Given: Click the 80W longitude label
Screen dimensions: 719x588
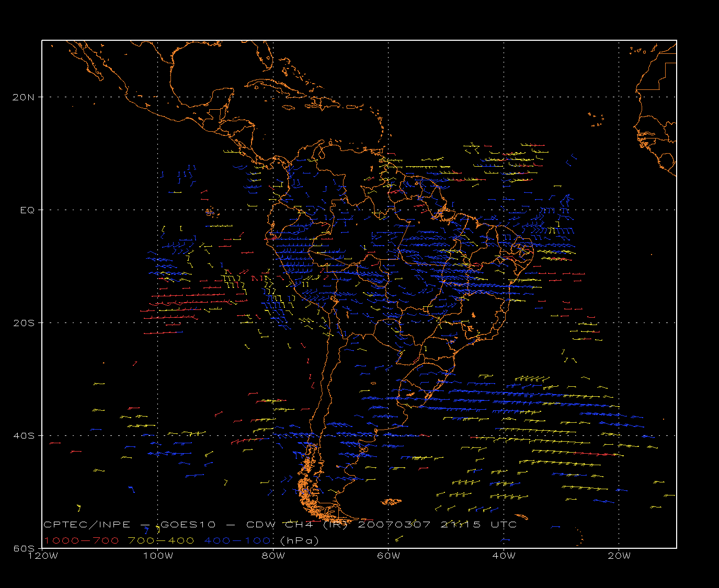Looking at the screenshot, I should [x=273, y=556].
